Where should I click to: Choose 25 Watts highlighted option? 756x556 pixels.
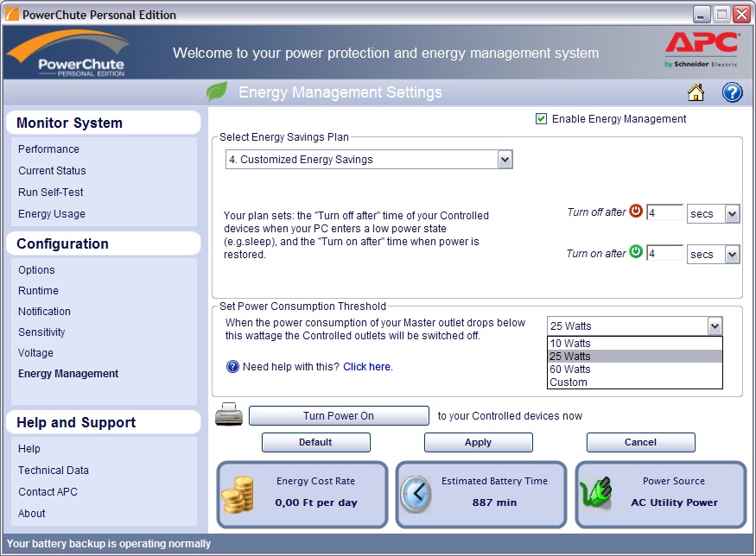(635, 356)
